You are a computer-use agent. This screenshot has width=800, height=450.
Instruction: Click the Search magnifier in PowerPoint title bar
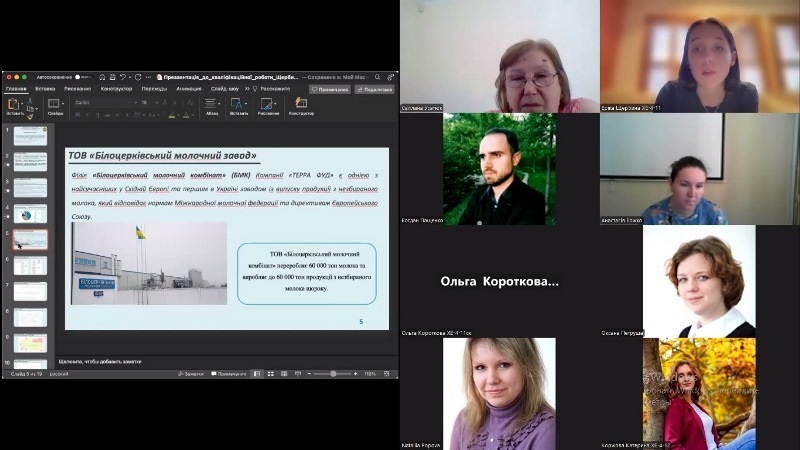click(x=378, y=77)
